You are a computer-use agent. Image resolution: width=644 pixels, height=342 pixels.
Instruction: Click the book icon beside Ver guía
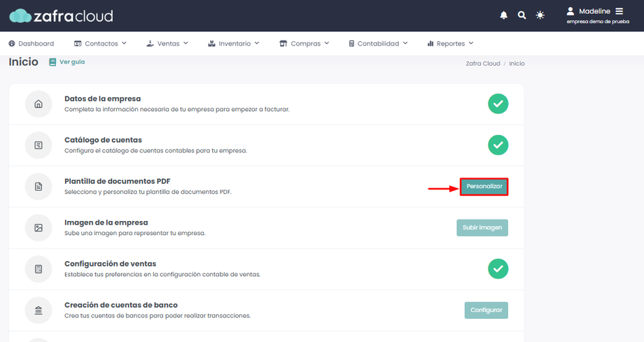click(x=52, y=62)
